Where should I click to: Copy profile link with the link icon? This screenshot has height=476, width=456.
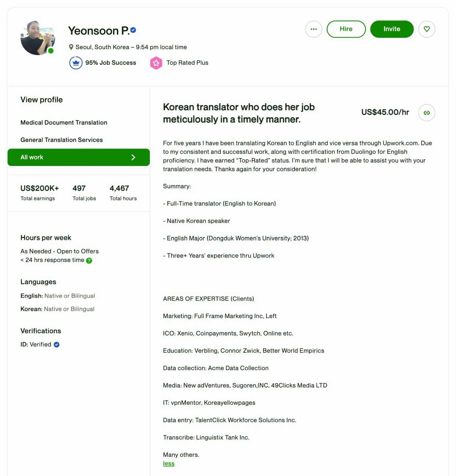(427, 113)
